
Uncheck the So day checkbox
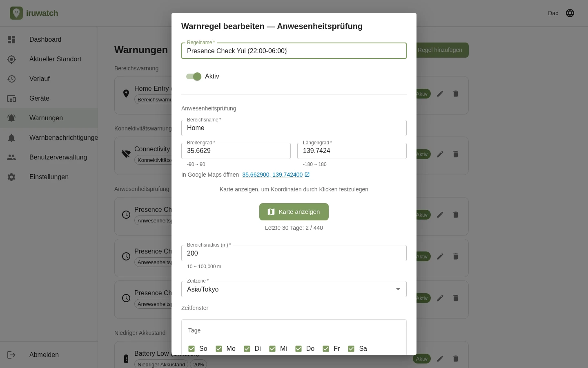click(192, 349)
